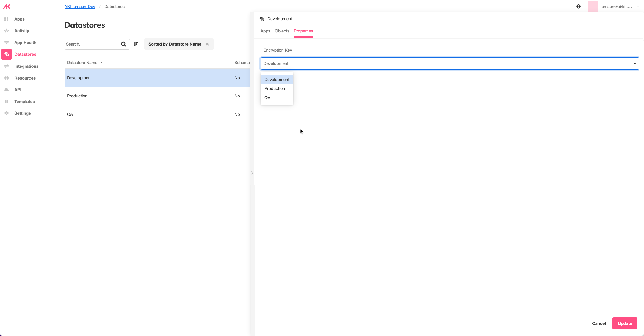The height and width of the screenshot is (336, 644).
Task: Switch to the Objects tab
Action: pos(282,31)
